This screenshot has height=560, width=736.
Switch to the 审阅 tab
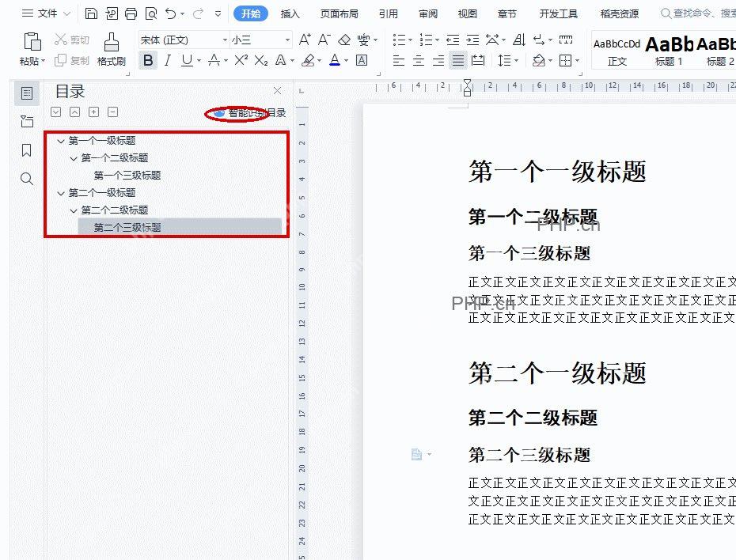point(427,14)
